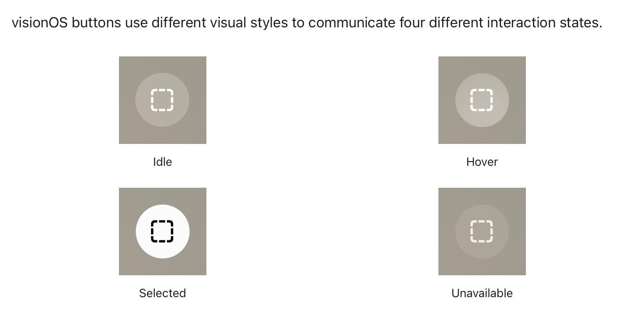Click the black dashed-square icon in Selected button
This screenshot has height=314, width=644.
click(162, 232)
